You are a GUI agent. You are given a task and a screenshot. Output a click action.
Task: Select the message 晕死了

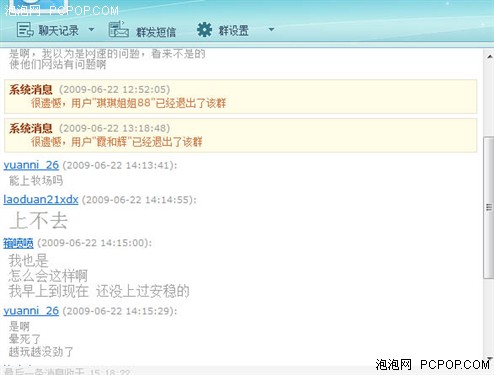[25, 339]
